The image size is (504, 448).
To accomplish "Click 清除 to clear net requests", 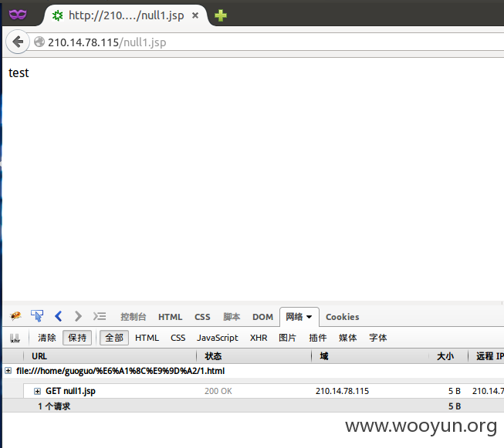I will click(x=46, y=338).
